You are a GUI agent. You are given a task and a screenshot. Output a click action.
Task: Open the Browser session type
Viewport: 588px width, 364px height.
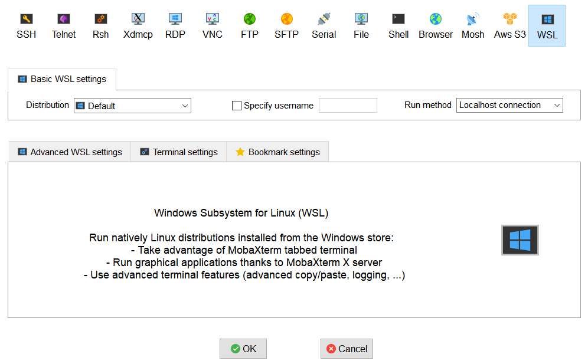click(435, 25)
